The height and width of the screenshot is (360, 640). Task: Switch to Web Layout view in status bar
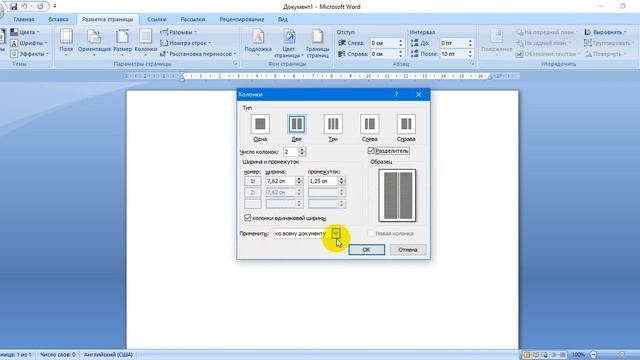(544, 355)
